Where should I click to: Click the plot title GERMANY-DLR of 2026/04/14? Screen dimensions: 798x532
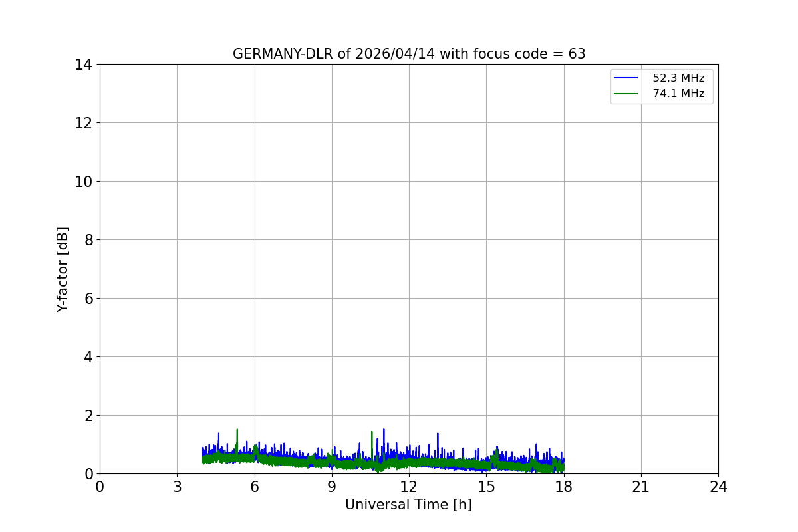click(x=409, y=54)
